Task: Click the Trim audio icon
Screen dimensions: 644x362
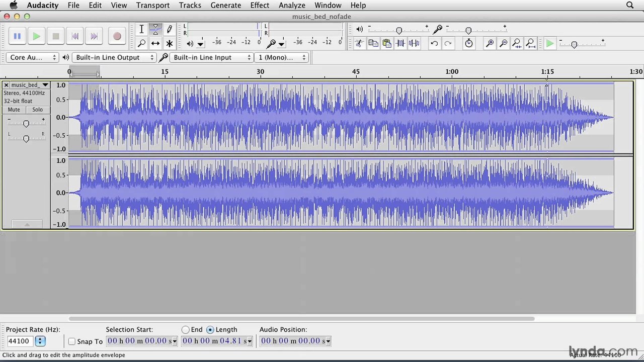Action: 400,43
